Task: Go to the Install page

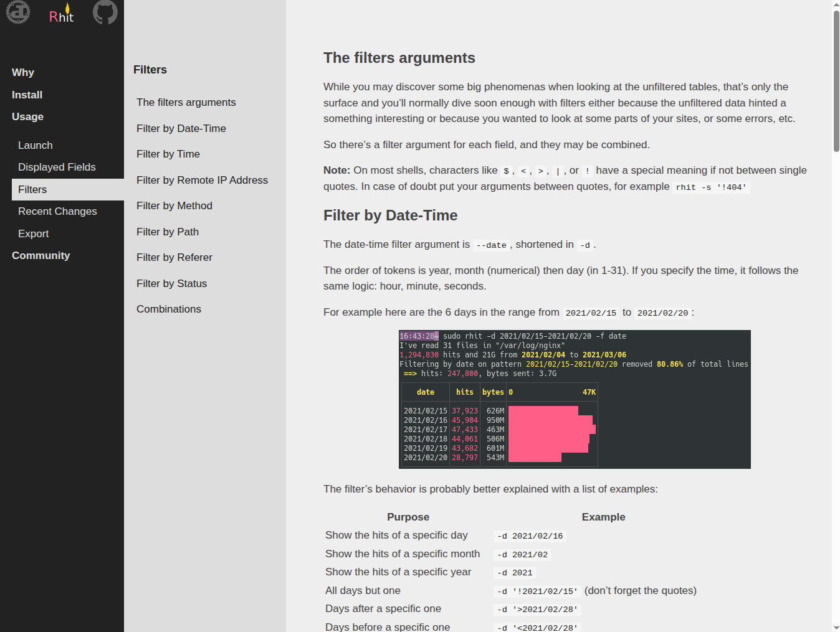Action: coord(27,95)
